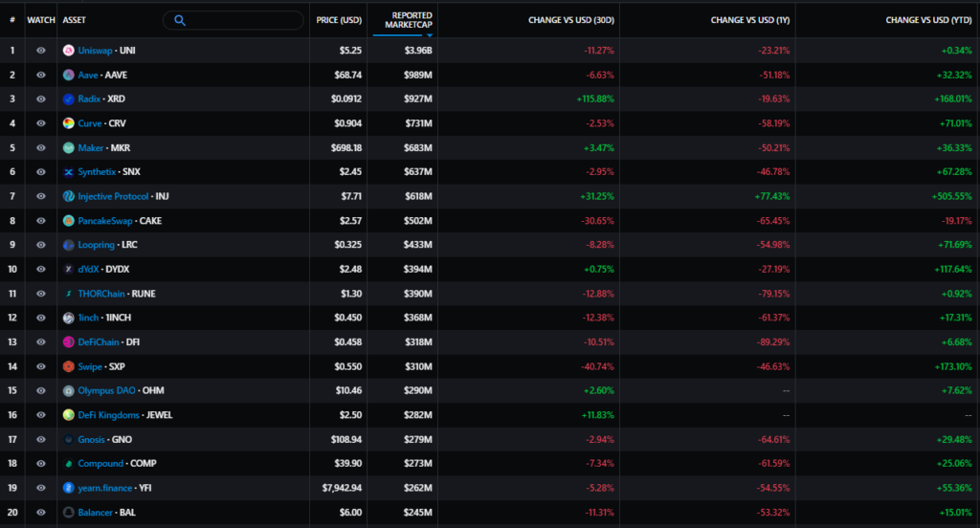Click the -19.17% CAKE YTD change

pyautogui.click(x=957, y=221)
